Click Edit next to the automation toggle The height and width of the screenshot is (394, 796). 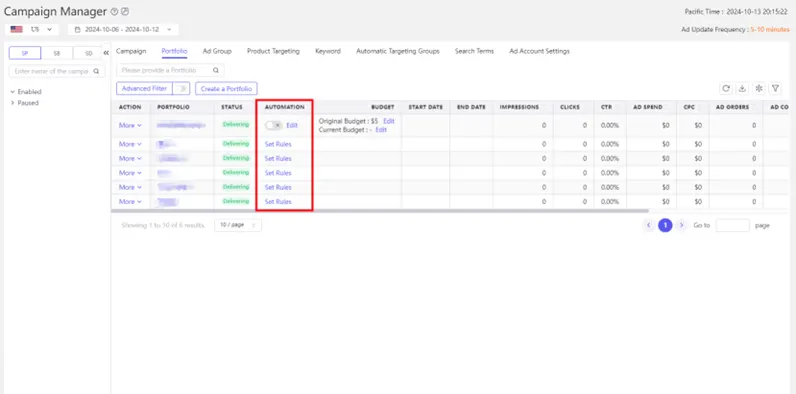(292, 125)
